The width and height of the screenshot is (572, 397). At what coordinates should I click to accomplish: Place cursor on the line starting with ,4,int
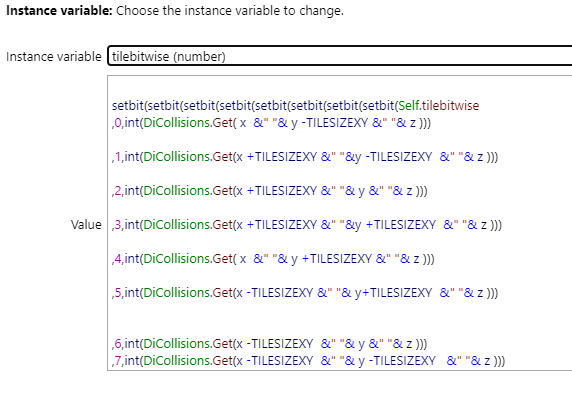(273, 258)
